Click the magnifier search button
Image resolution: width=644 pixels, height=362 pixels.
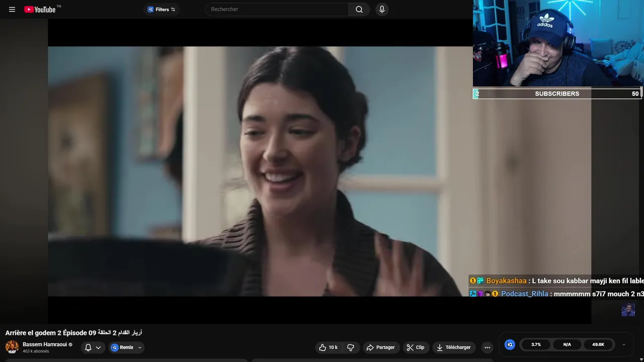(359, 9)
